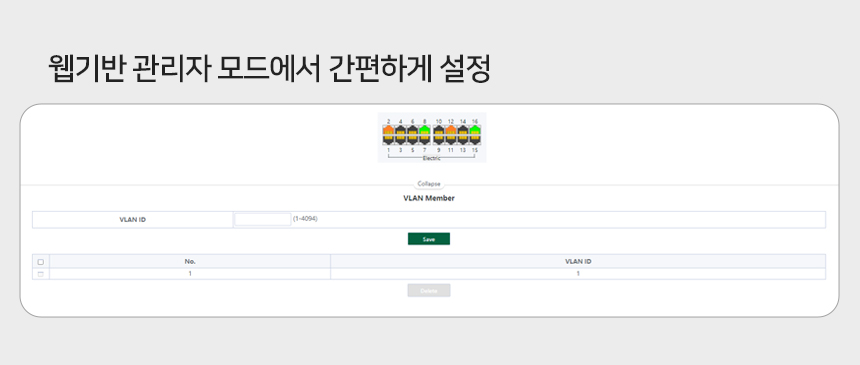Select orange port 12 icon

[451, 130]
